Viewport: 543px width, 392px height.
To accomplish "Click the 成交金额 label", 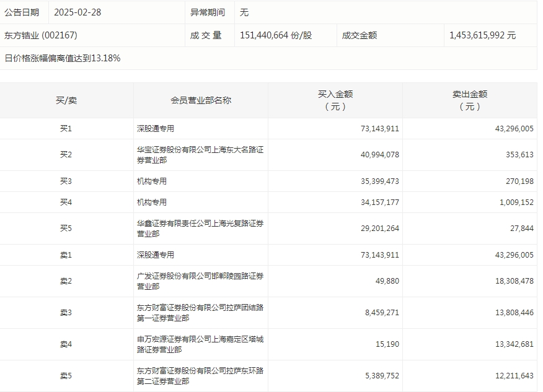I will pyautogui.click(x=360, y=35).
